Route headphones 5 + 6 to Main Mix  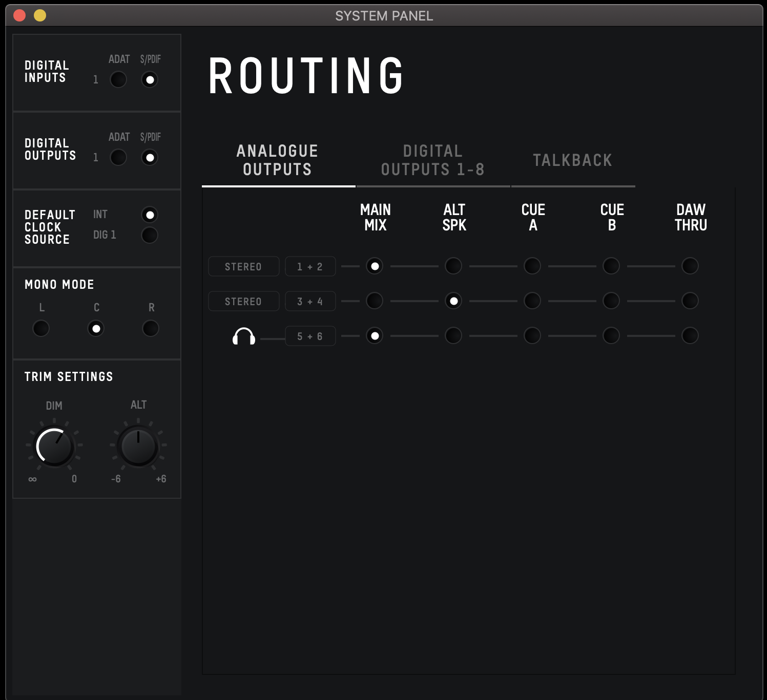pyautogui.click(x=375, y=336)
